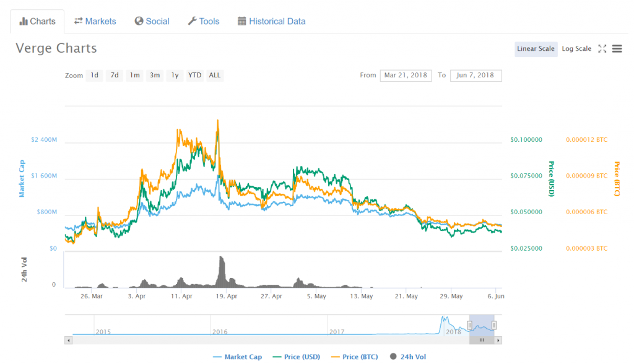Click the 19. Apr axis label

[227, 296]
